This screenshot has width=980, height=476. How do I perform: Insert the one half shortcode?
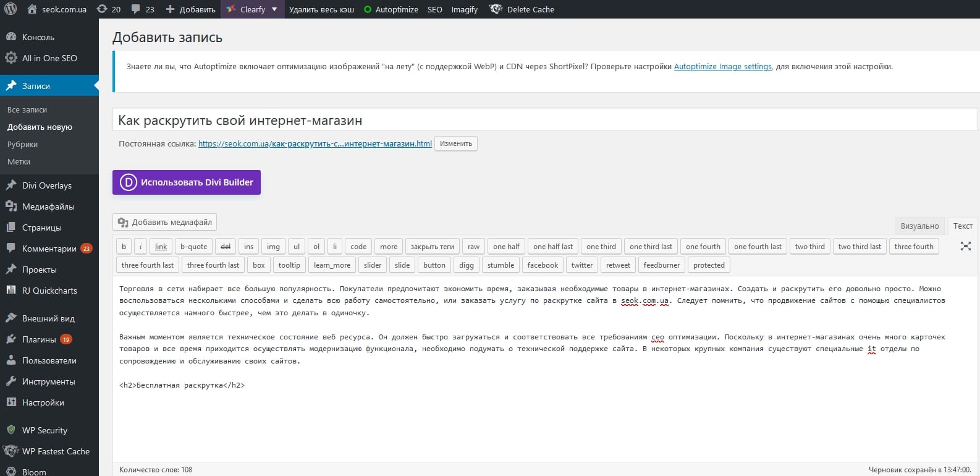pos(506,246)
